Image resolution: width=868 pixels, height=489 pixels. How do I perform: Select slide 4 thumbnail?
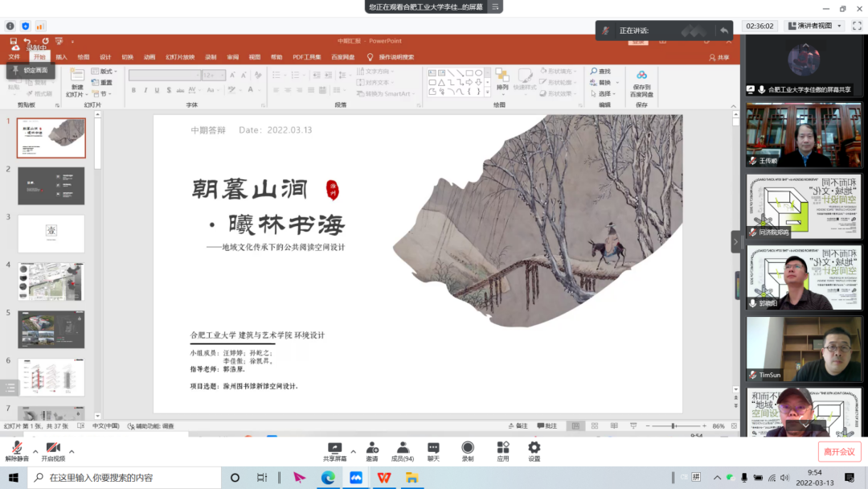point(51,281)
